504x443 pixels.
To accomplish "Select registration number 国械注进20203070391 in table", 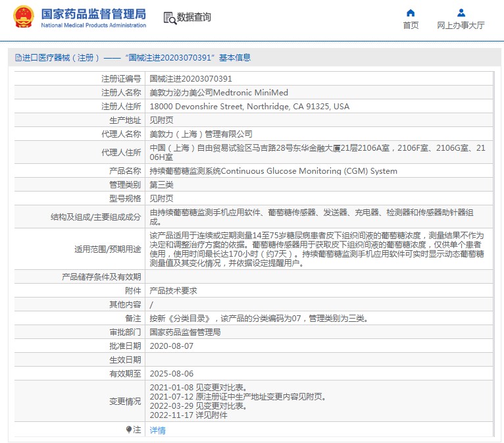I will (191, 78).
